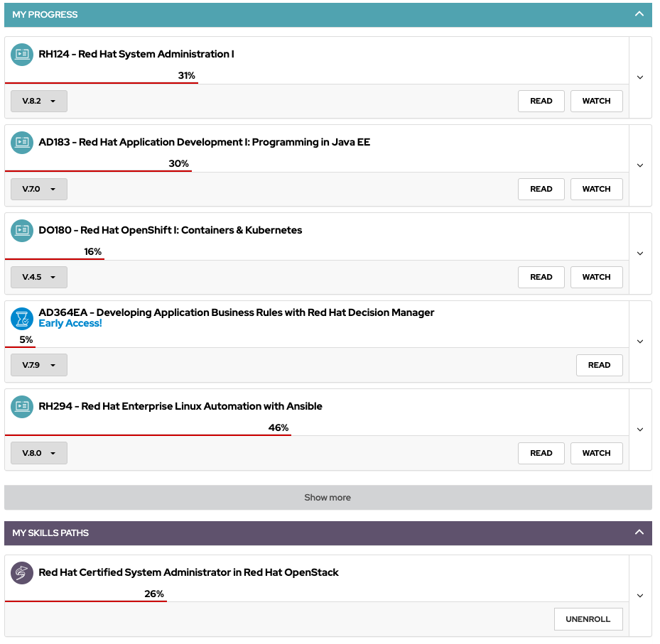Expand the OpenStack skills path details chevron
The image size is (660, 644).
tap(640, 596)
